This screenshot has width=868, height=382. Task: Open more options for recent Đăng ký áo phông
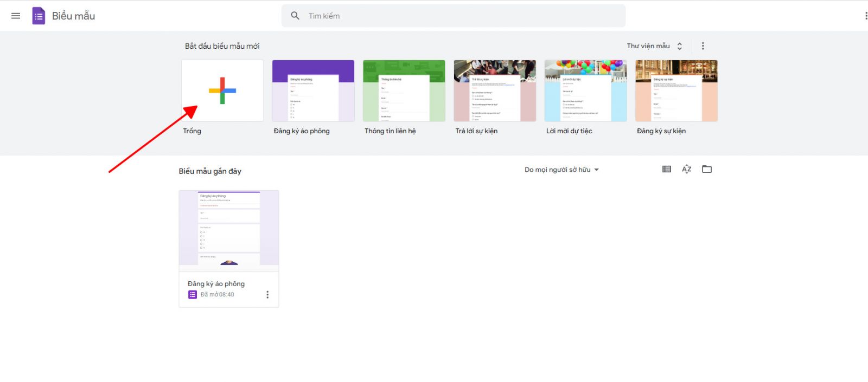(267, 295)
